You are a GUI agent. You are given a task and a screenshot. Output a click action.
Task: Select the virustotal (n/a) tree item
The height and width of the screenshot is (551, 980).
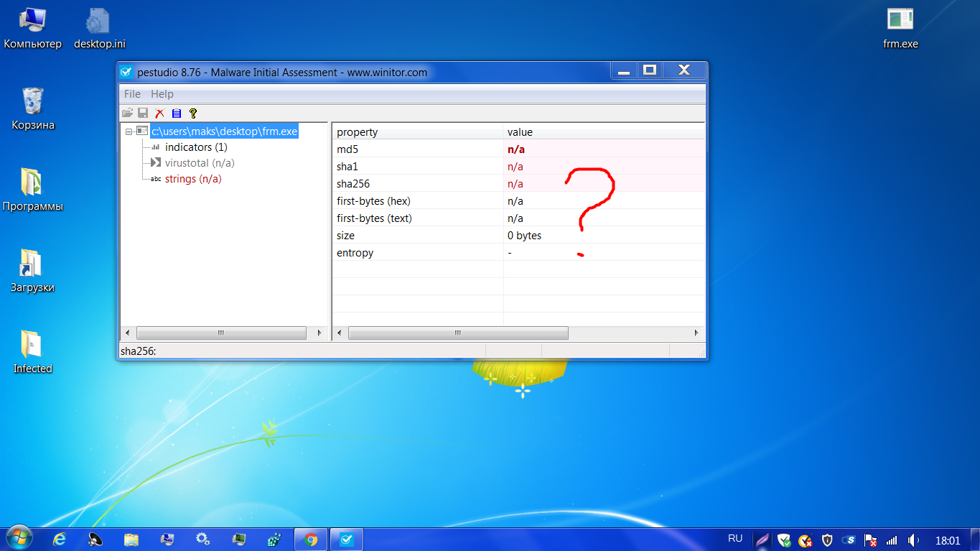(200, 163)
